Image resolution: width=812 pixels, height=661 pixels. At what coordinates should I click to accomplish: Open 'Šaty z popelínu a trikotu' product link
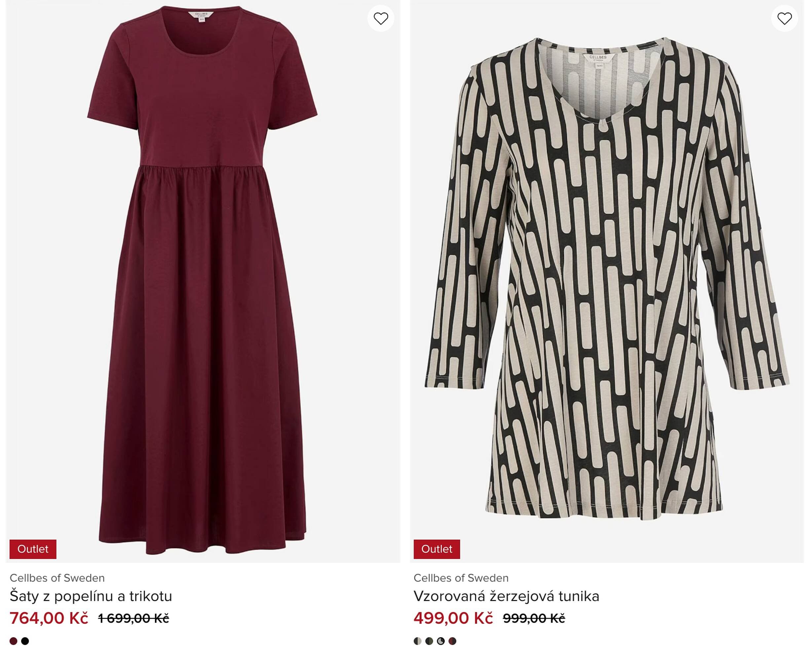(91, 596)
